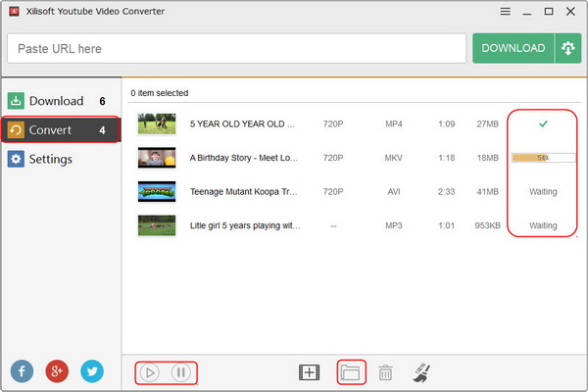
Task: Click the 27MB size value
Action: coord(487,124)
